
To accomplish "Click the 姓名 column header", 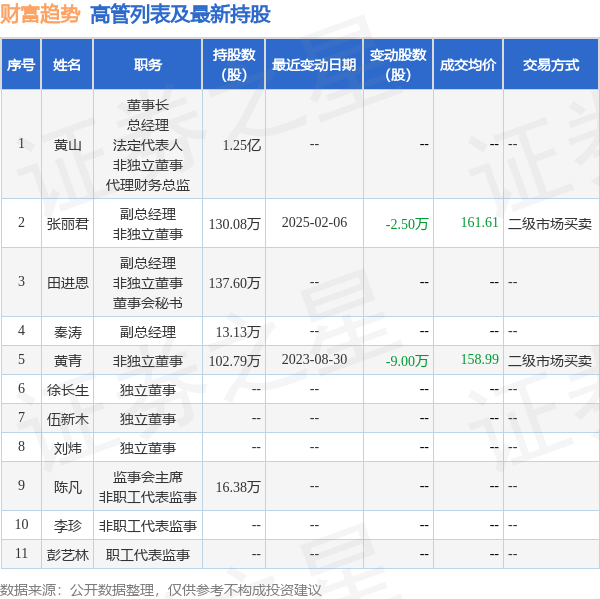I will click(x=67, y=65).
